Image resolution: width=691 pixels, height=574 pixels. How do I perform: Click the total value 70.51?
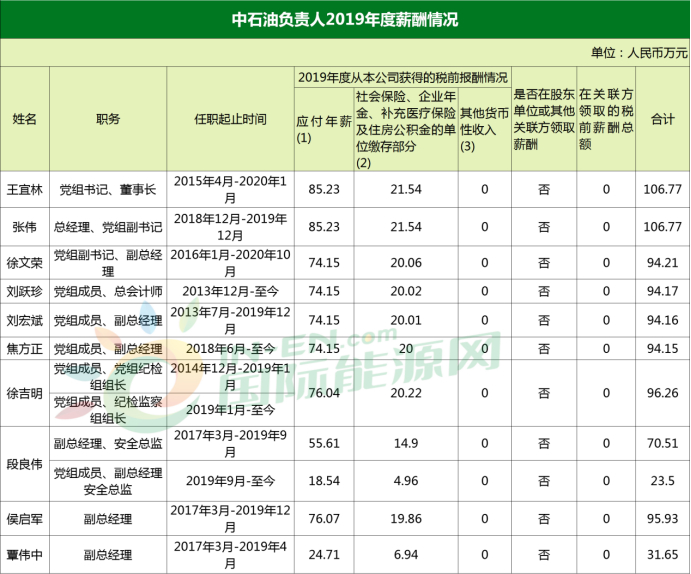663,443
